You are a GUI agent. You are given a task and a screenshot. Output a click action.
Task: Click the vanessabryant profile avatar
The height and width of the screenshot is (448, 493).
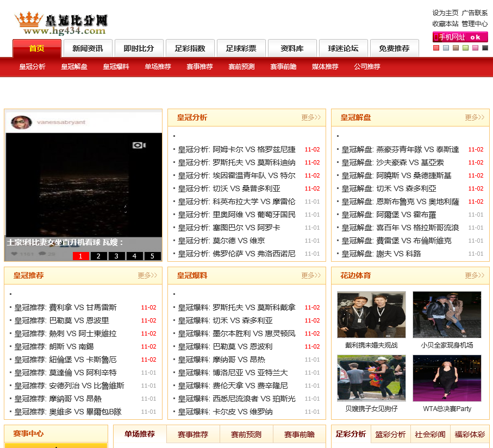pos(22,122)
